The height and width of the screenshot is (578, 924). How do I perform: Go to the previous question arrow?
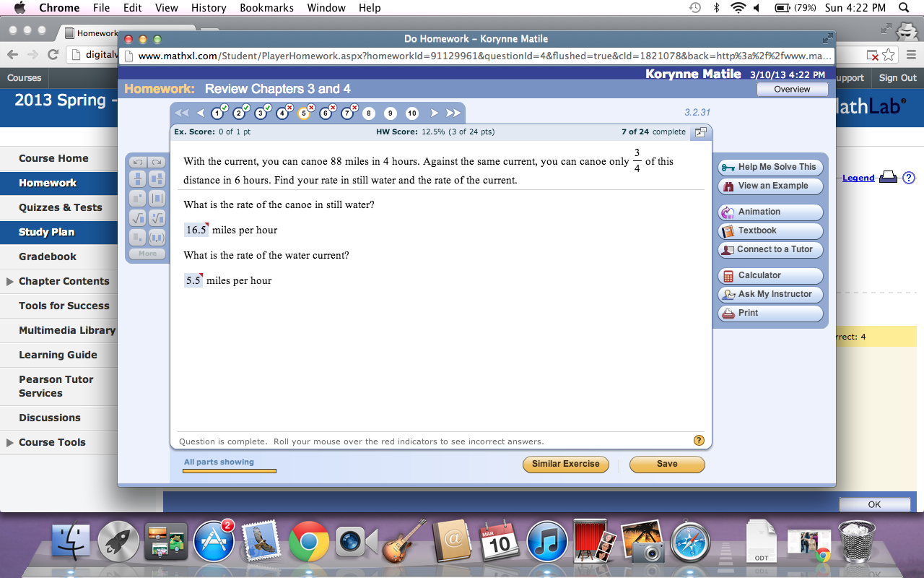(x=201, y=113)
